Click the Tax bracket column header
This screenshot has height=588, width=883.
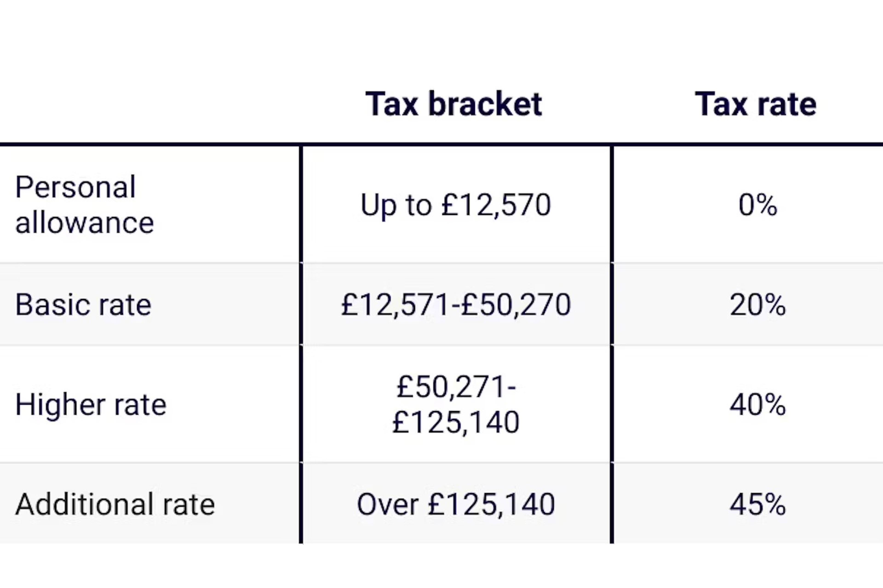tap(454, 104)
